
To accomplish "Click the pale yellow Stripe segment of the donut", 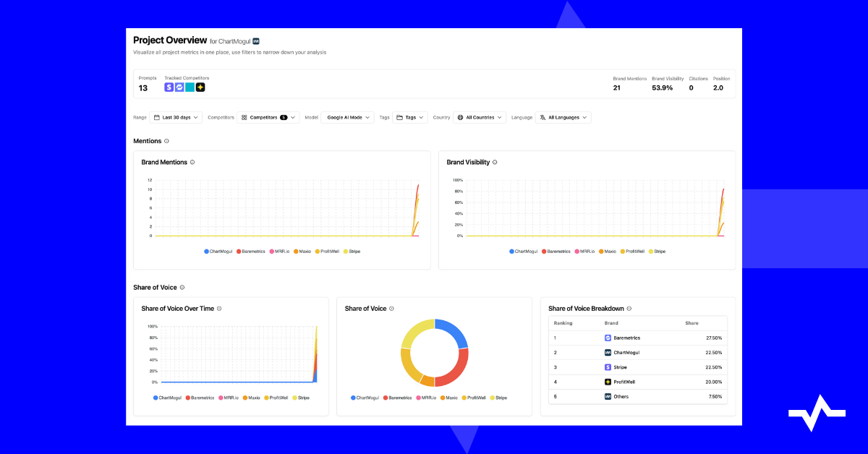I will [414, 333].
